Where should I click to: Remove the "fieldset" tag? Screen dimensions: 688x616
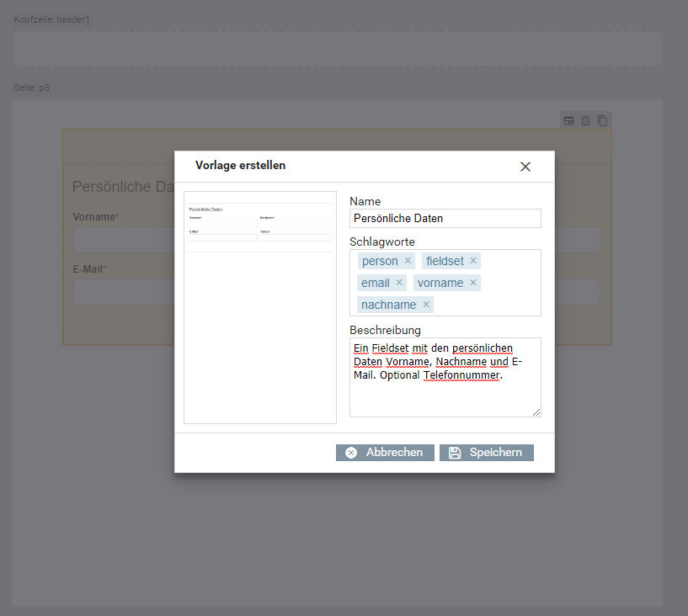click(473, 261)
